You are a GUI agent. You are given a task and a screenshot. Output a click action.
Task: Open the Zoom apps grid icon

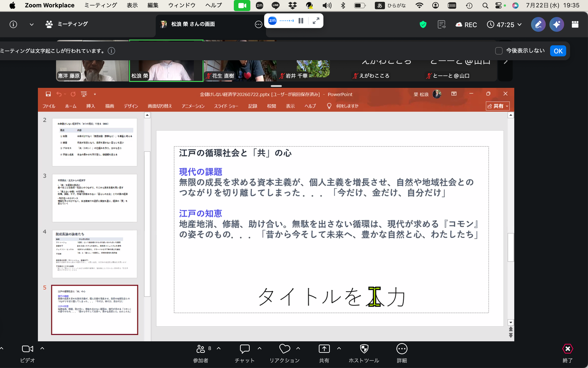tap(575, 24)
